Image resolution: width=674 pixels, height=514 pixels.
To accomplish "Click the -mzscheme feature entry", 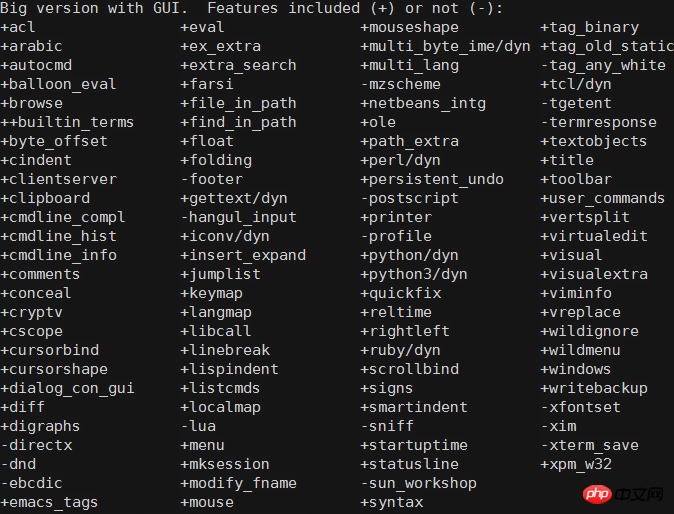I will 401,84.
